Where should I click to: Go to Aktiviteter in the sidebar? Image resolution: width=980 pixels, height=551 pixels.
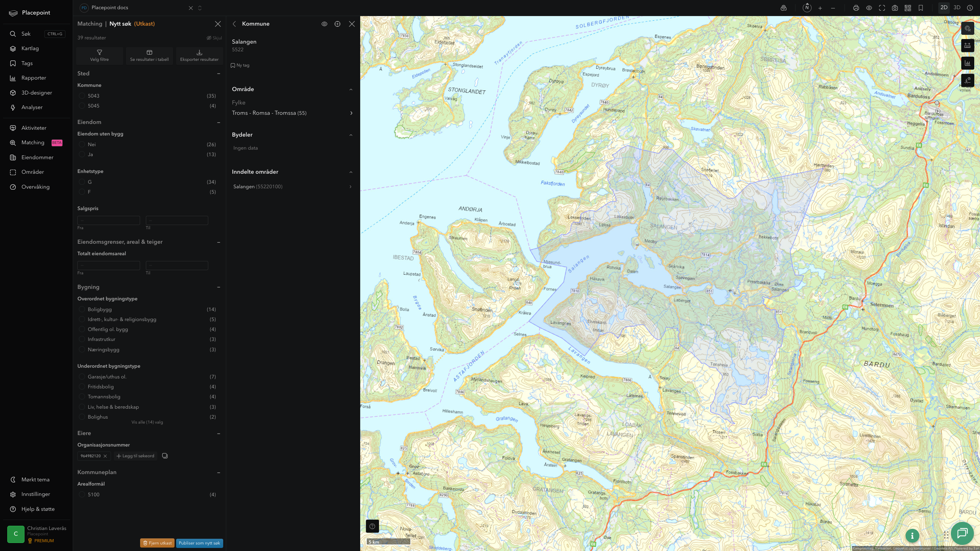(x=36, y=128)
